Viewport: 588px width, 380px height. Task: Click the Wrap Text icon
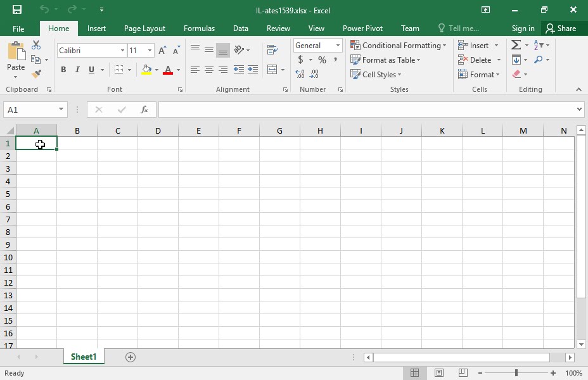(272, 49)
